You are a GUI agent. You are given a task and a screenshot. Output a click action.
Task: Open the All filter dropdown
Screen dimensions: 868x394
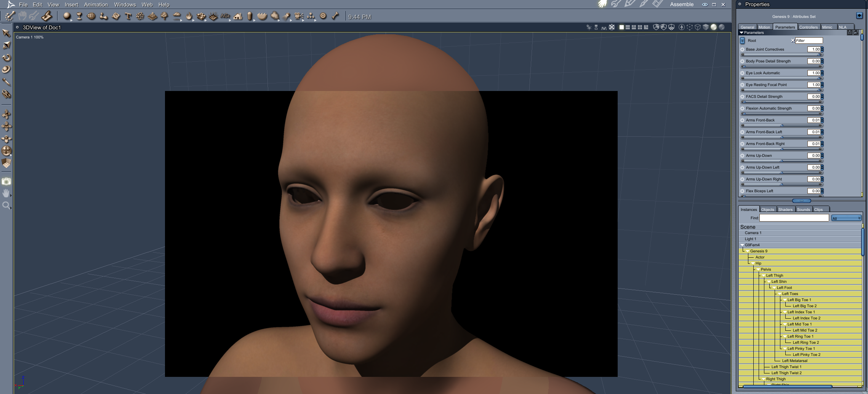[x=846, y=218]
